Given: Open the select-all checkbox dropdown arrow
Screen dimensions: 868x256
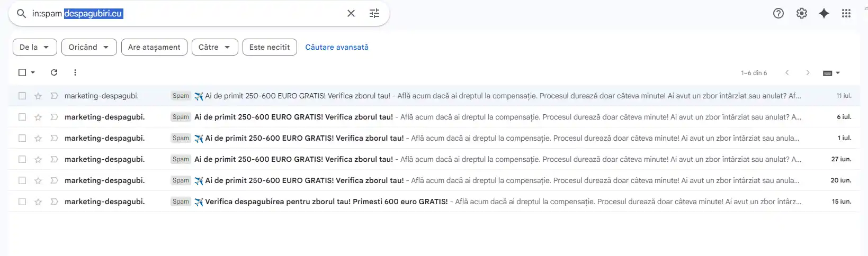Looking at the screenshot, I should coord(33,72).
